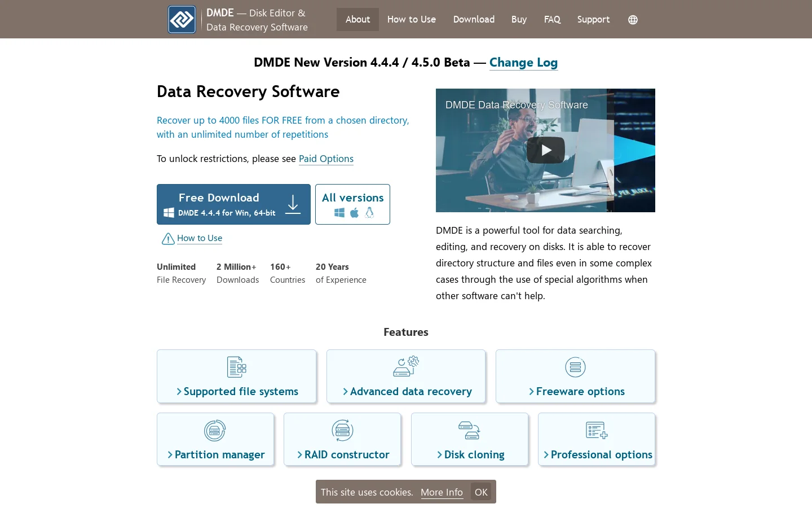Click the RAID constructor icon
Screen dimensions: 812x508
[x=342, y=431]
